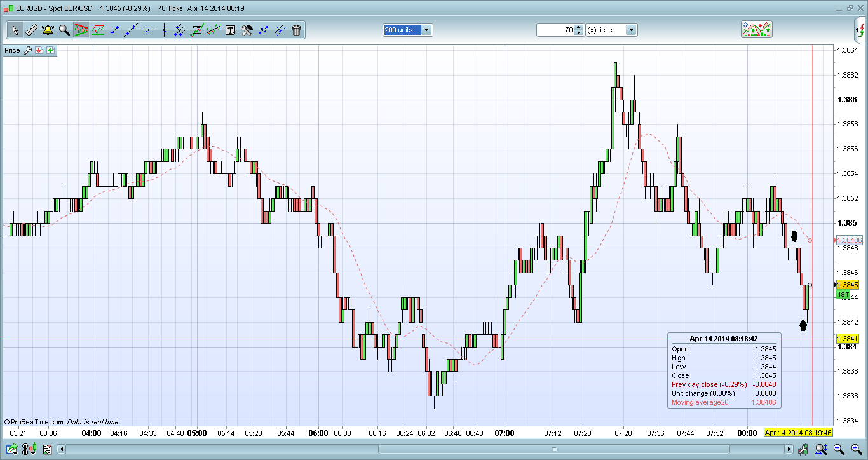Click the Price panel label
Image resolution: width=868 pixels, height=460 pixels.
tap(13, 50)
